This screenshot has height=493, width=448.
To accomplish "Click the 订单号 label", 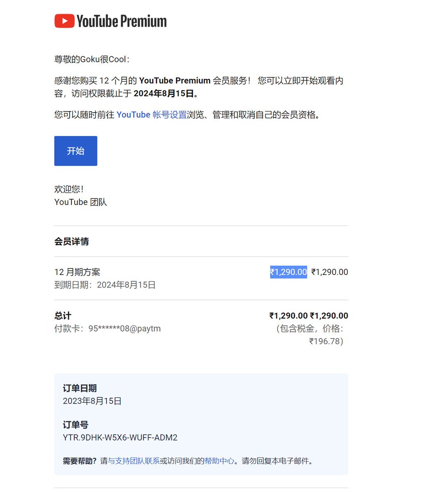I will point(76,425).
